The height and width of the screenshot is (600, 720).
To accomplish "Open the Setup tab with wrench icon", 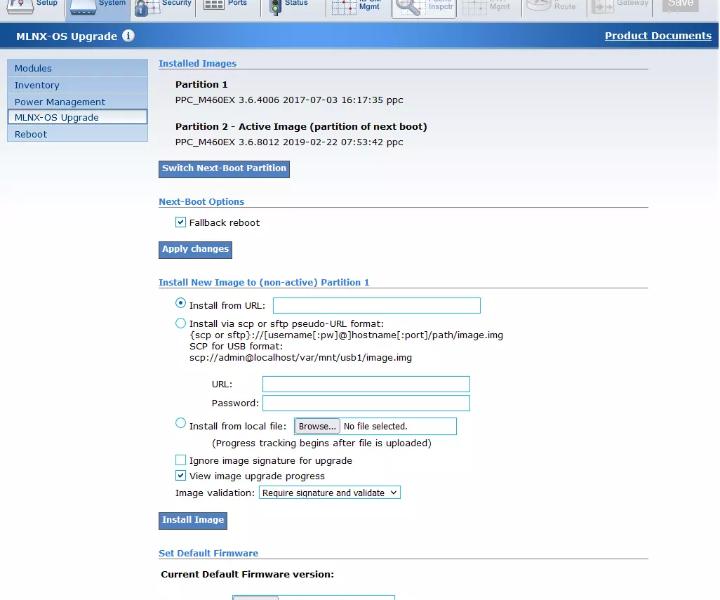I will tap(32, 6).
